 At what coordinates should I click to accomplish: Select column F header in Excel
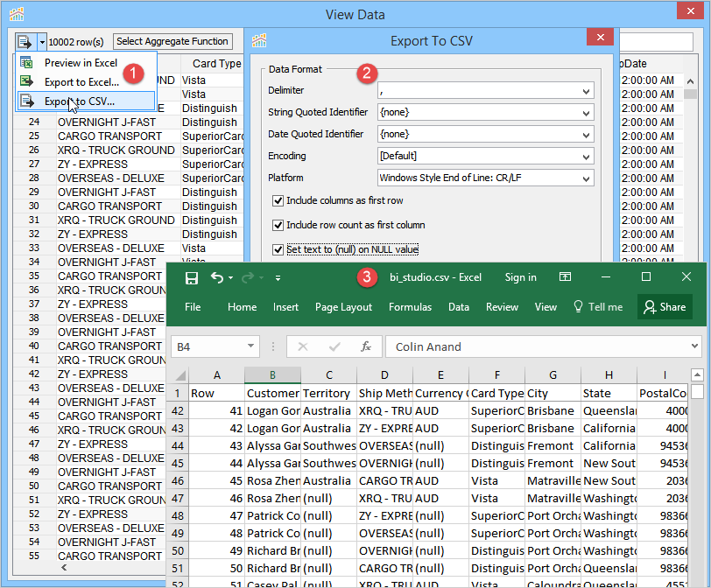coord(497,375)
